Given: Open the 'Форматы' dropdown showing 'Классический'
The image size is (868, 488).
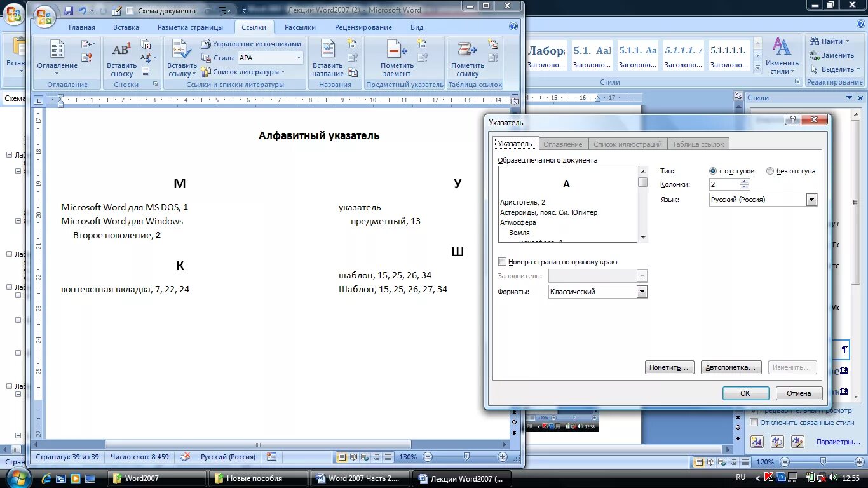Looking at the screenshot, I should click(642, 292).
